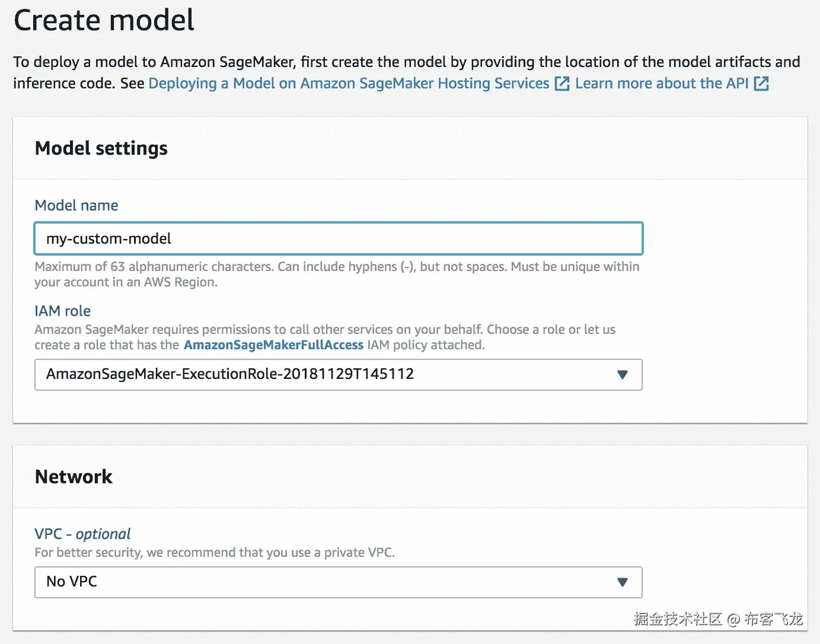Open the AmazonSageMakerFullAccess policy link
This screenshot has height=644, width=820.
point(273,345)
